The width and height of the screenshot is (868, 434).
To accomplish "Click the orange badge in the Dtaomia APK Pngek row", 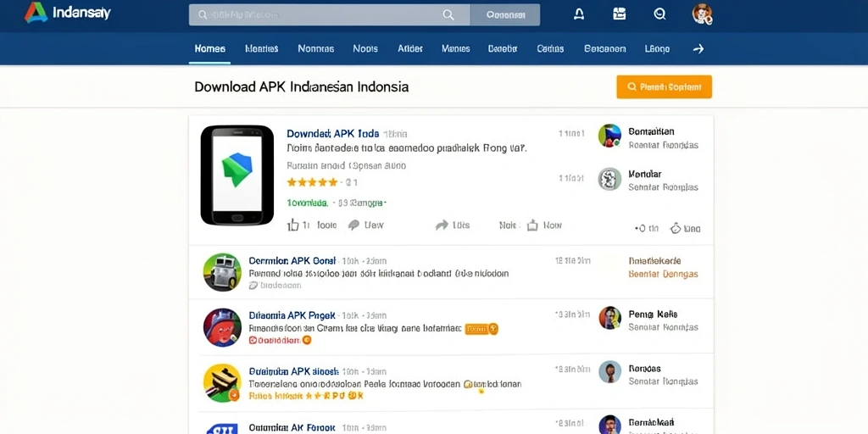I will pos(481,329).
